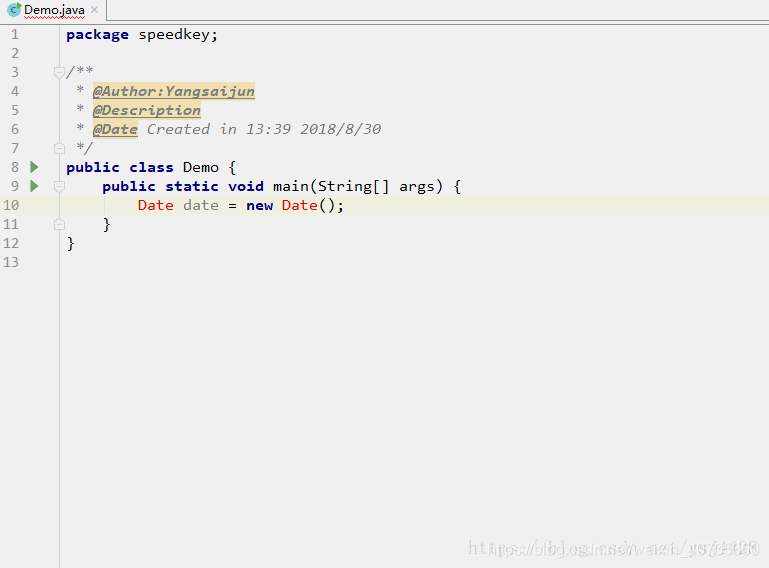
Task: Place the cursor on 'speedkey' package name
Action: point(174,35)
